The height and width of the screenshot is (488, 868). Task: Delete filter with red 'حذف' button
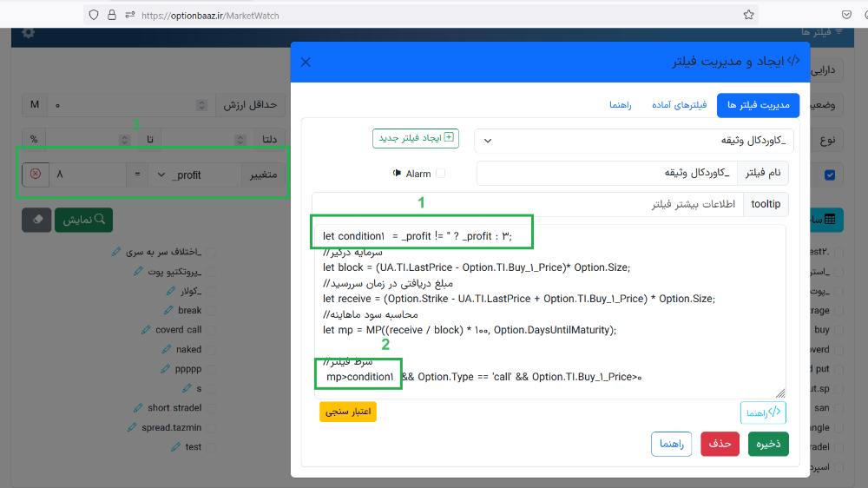(720, 444)
